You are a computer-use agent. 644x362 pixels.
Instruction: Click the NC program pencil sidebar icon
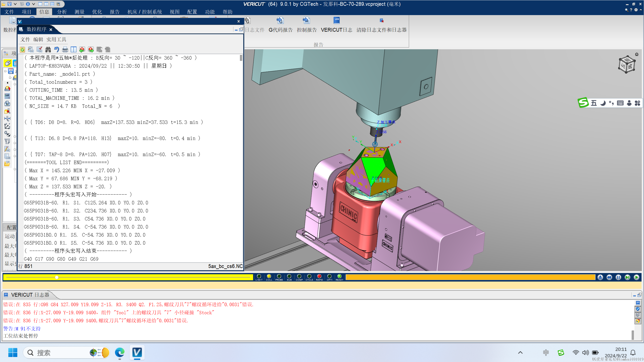(7, 149)
